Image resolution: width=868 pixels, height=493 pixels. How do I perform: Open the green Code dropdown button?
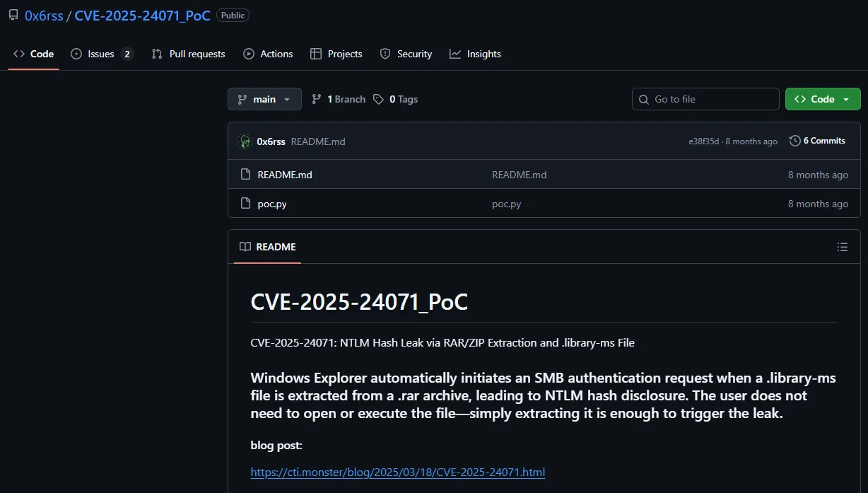tap(822, 99)
